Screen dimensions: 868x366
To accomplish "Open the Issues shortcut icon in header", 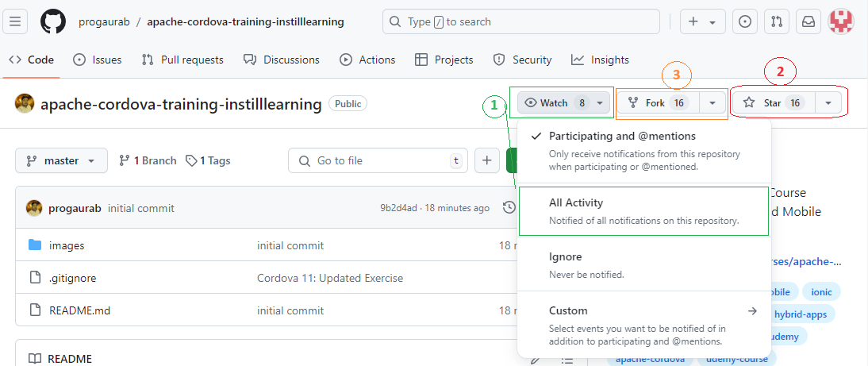I will click(744, 21).
